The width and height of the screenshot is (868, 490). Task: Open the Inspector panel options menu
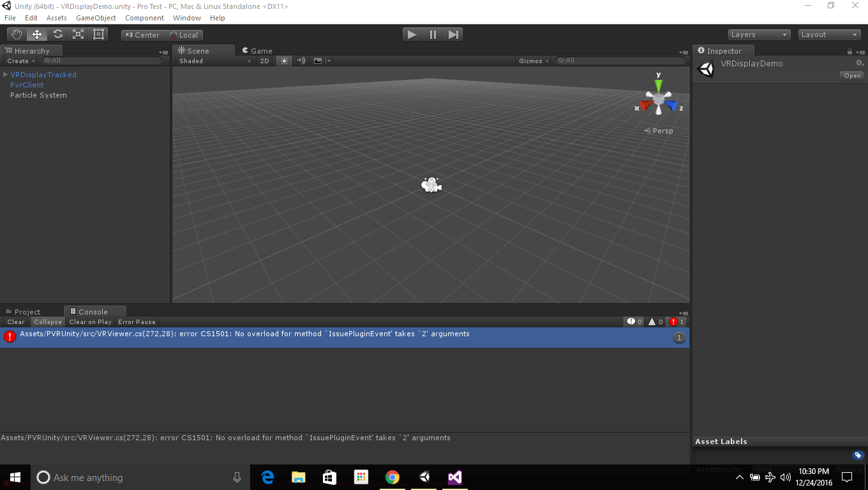point(860,52)
